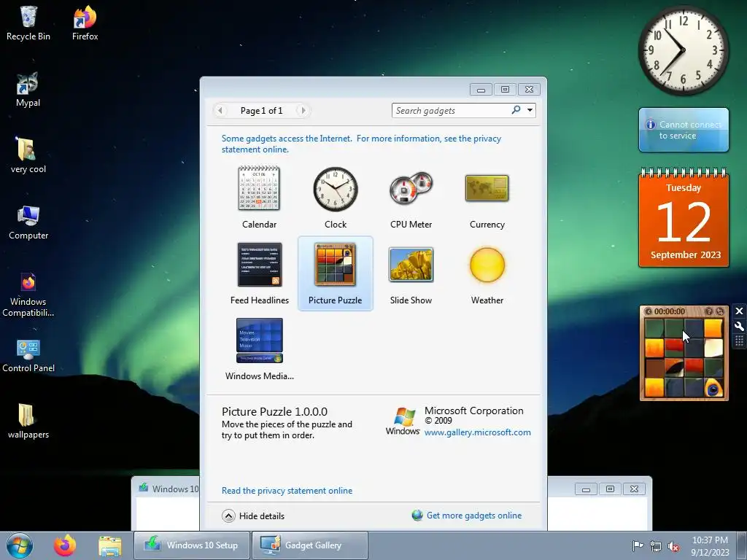This screenshot has height=560, width=747.
Task: Click Get more gadgets online
Action: coord(474,516)
